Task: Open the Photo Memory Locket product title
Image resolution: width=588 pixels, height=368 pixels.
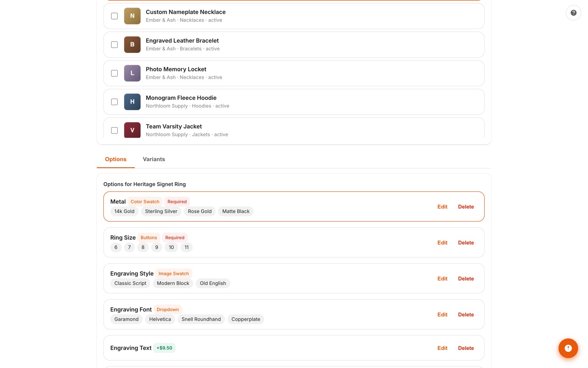Action: 176,69
